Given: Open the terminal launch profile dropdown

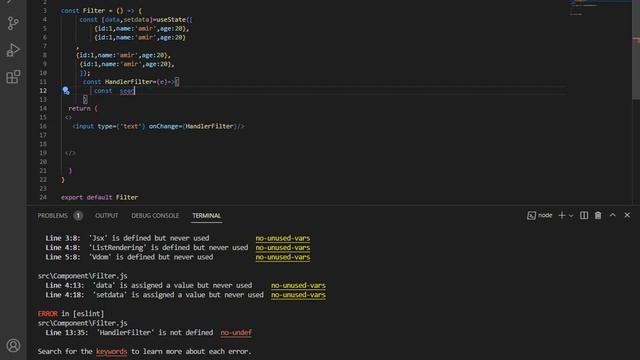Looking at the screenshot, I should pos(571,216).
